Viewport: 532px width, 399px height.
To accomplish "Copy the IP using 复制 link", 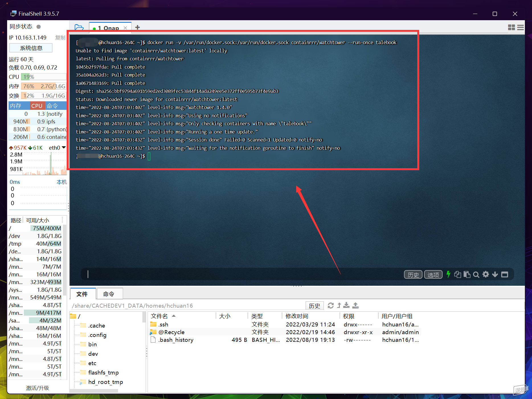I will [60, 38].
